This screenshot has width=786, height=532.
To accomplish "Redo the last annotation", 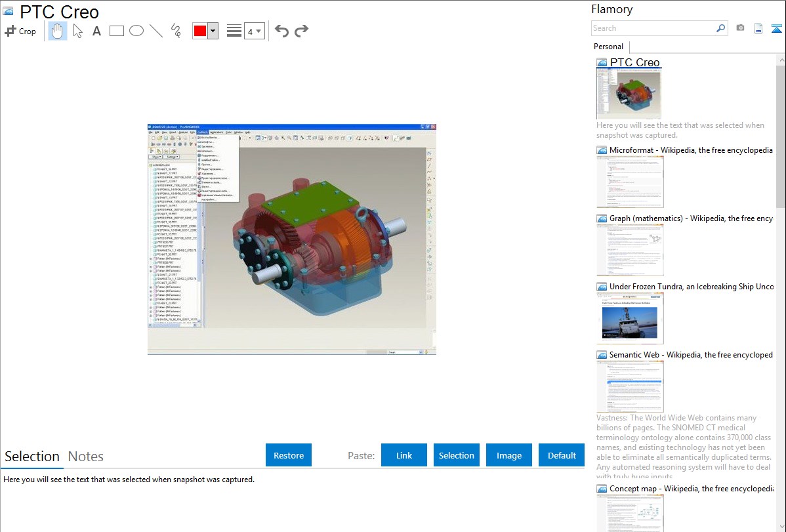I will tap(301, 31).
